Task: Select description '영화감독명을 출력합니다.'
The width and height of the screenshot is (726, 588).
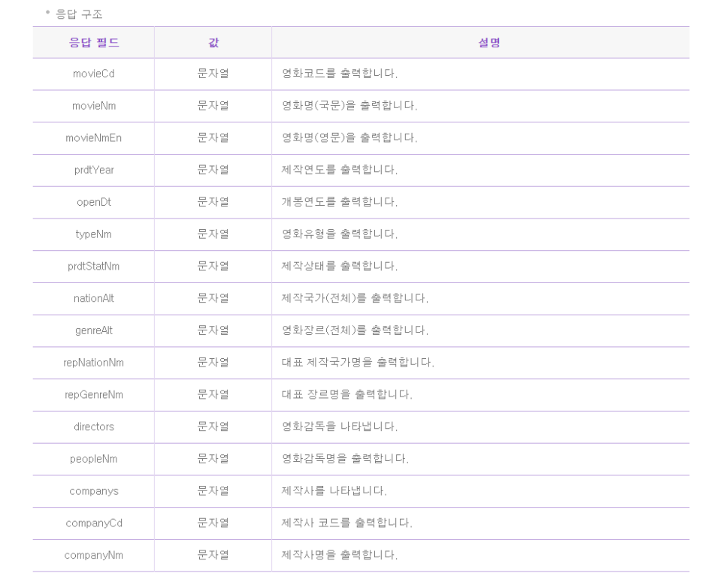Action: [x=346, y=459]
